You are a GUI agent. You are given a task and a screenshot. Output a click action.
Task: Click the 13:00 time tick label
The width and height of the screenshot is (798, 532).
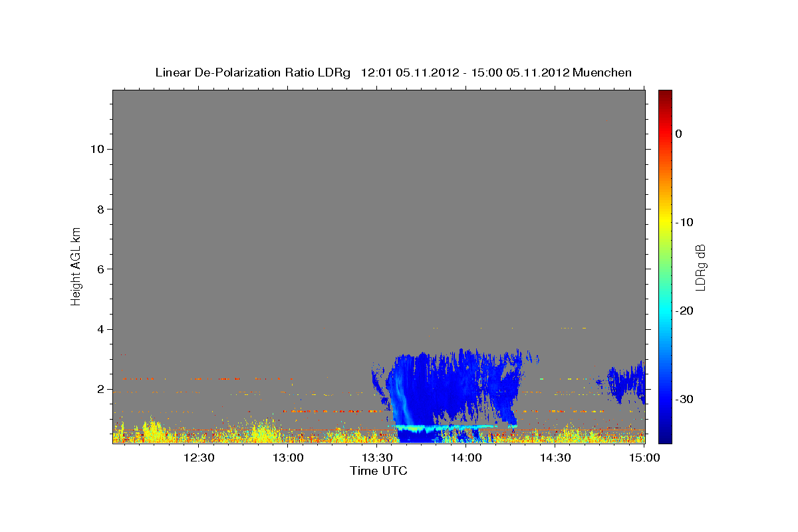(288, 458)
